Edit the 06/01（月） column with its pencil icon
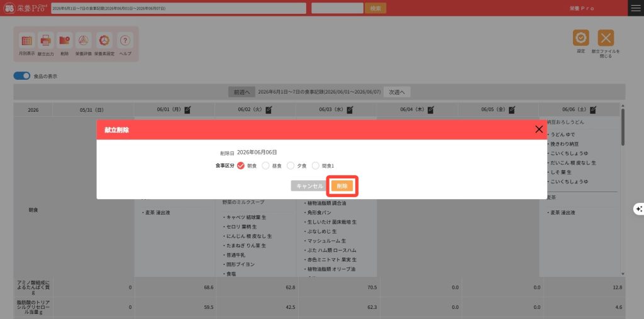This screenshot has width=644, height=319. tap(187, 110)
